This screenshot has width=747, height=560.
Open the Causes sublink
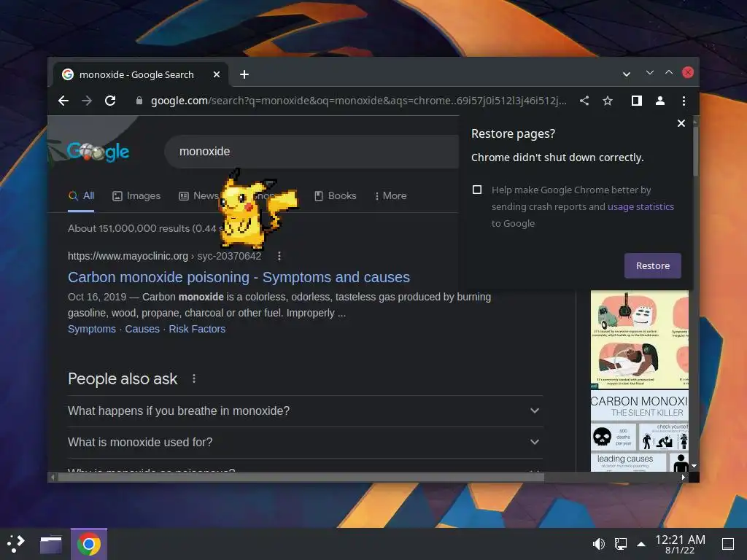point(142,329)
